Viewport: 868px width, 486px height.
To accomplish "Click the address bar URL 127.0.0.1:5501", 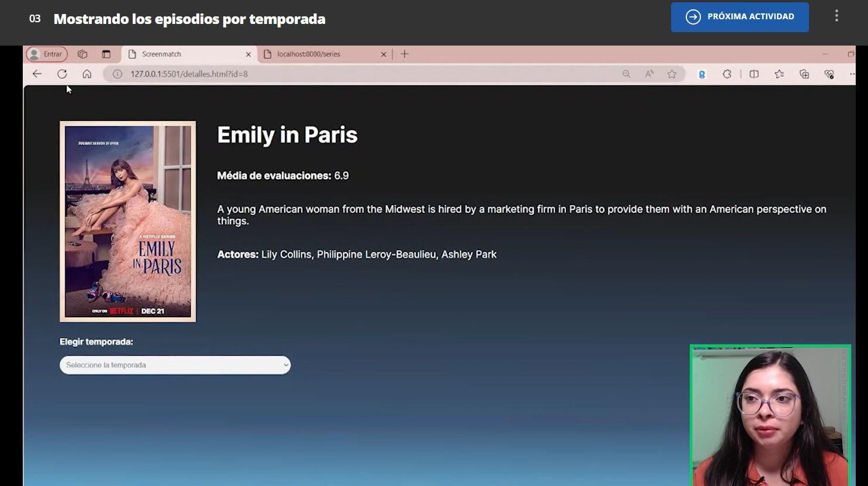I will pyautogui.click(x=189, y=74).
